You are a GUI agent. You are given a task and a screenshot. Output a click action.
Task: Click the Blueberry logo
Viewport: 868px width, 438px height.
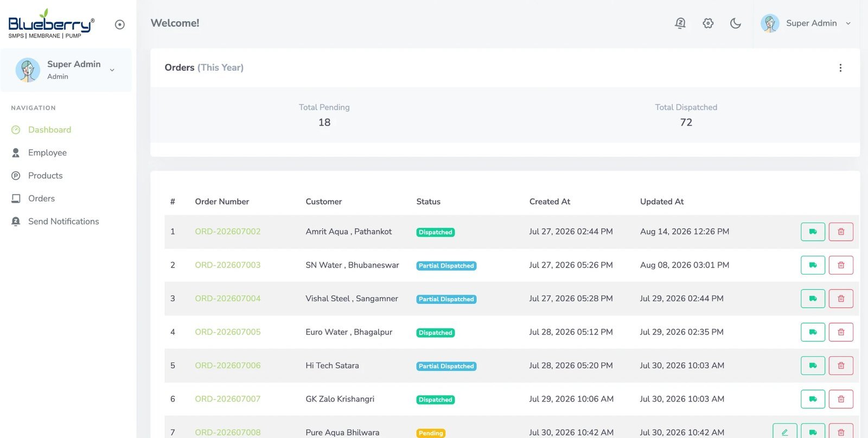(51, 23)
